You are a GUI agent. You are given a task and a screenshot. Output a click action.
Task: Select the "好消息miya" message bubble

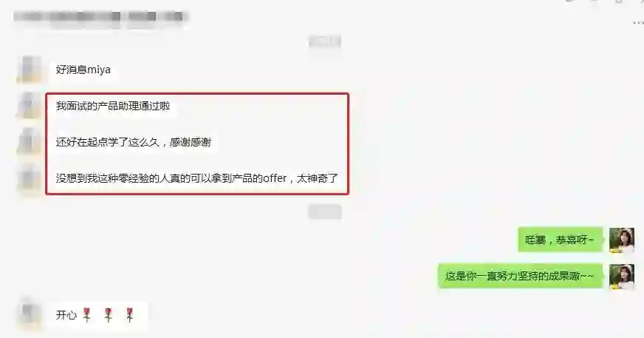pyautogui.click(x=83, y=70)
